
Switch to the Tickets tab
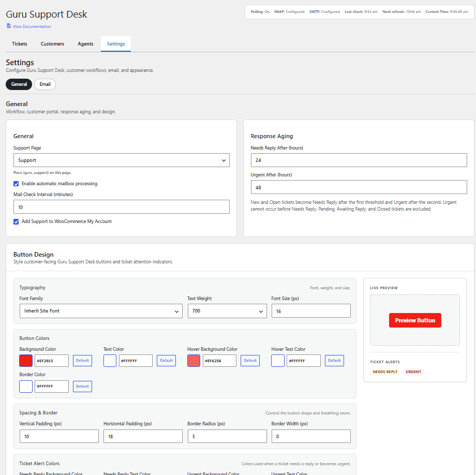20,43
